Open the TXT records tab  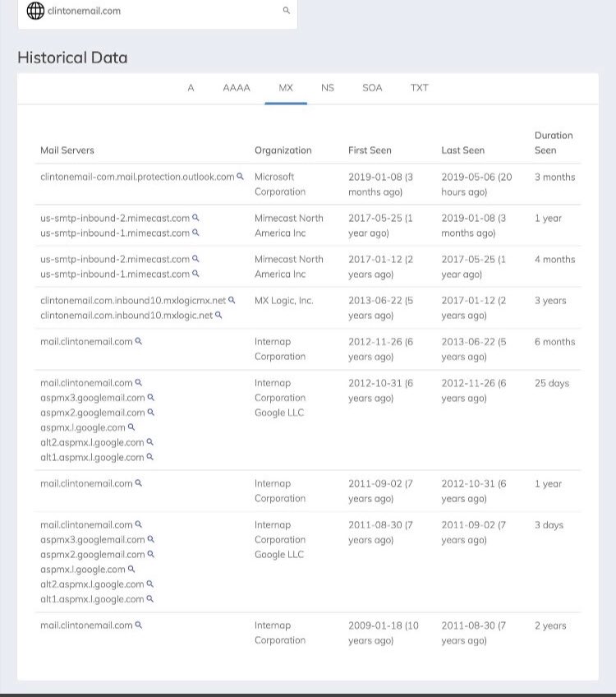(419, 88)
